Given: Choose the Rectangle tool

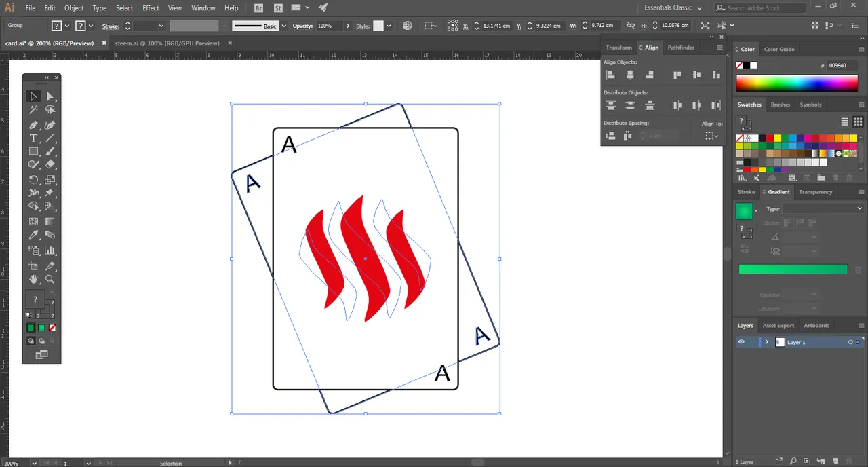Looking at the screenshot, I should 33,151.
